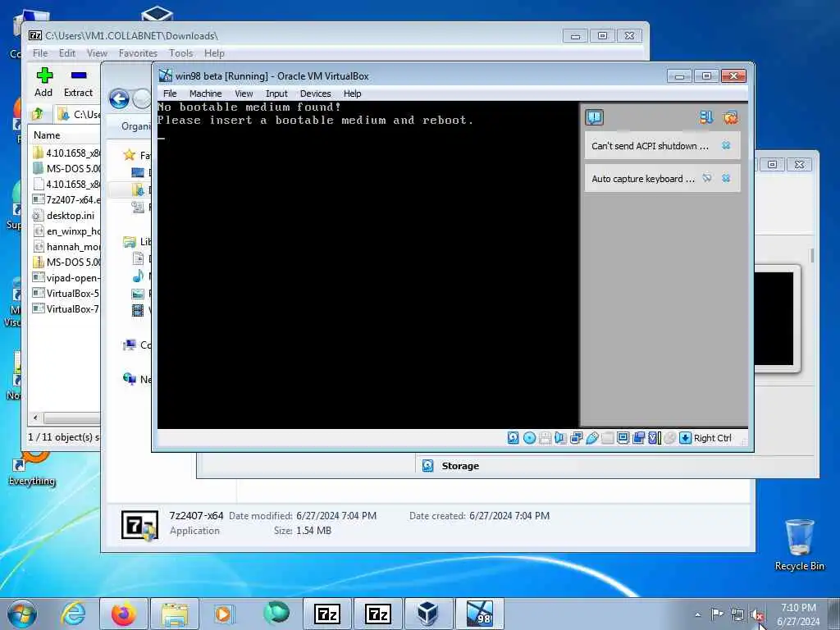Dismiss the 'Auto capture keyboard' notification

coord(726,178)
